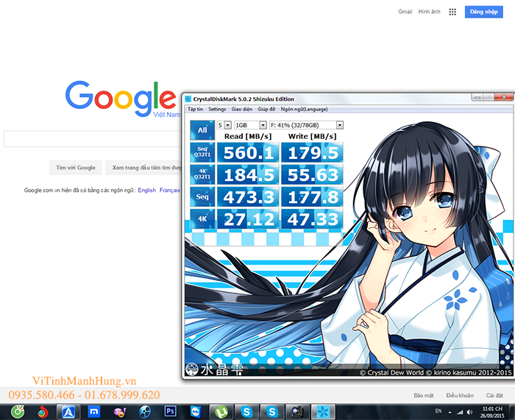
Task: Close the CrystalDiskMark window
Action: (x=503, y=97)
